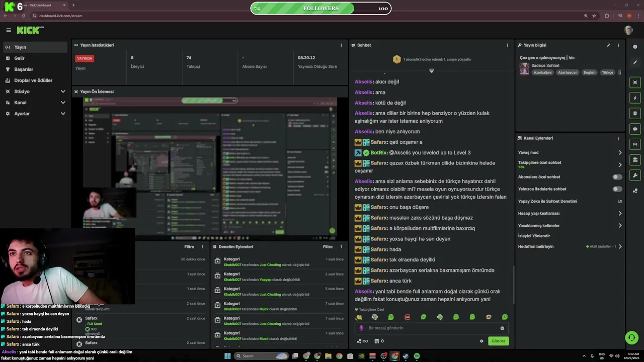Select the red angry emote

[x=407, y=317]
